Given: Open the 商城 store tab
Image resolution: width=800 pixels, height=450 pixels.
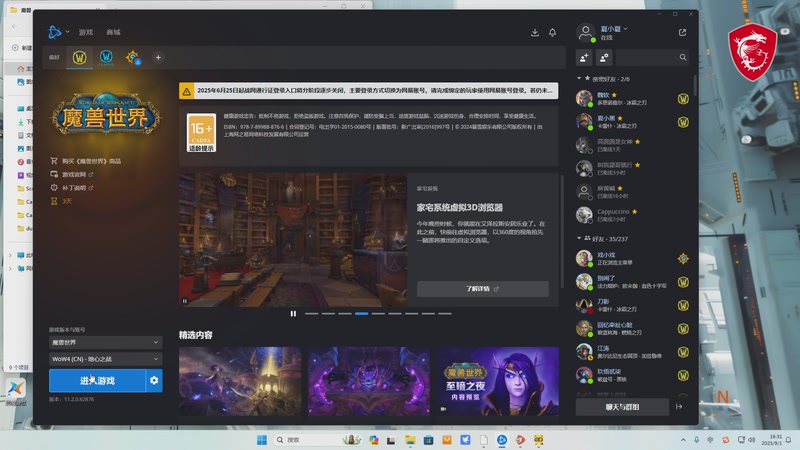Looking at the screenshot, I should (x=113, y=32).
